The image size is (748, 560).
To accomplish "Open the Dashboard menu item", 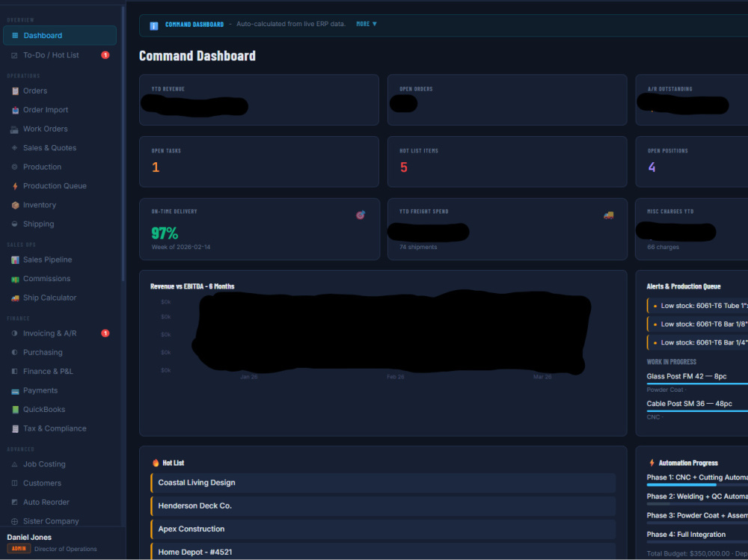I will click(60, 36).
